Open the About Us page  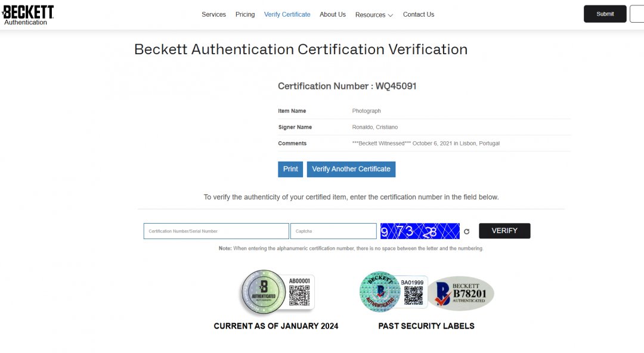coord(332,14)
